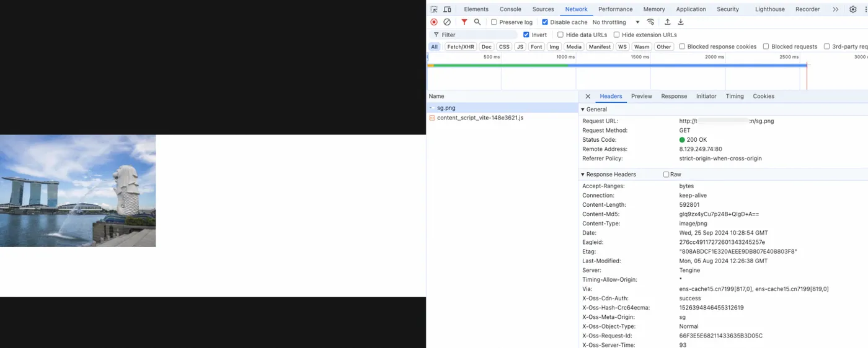
Task: Open the Memory tab
Action: click(654, 9)
